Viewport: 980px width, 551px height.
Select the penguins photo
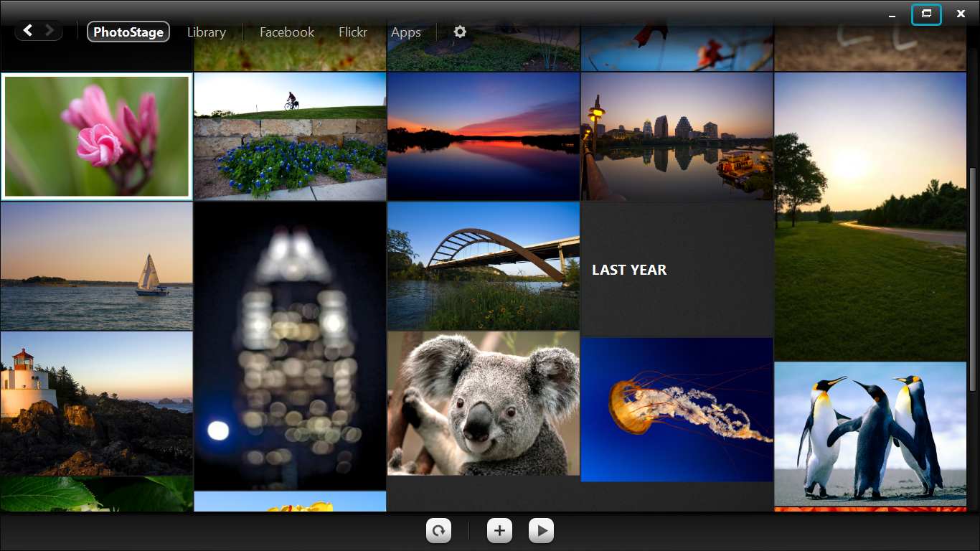tap(870, 434)
